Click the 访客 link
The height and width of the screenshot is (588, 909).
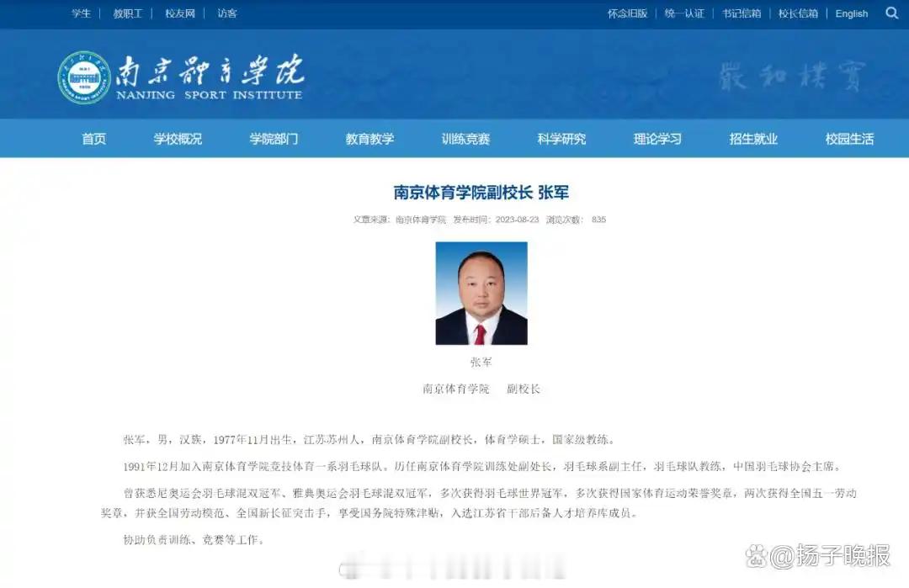point(227,13)
